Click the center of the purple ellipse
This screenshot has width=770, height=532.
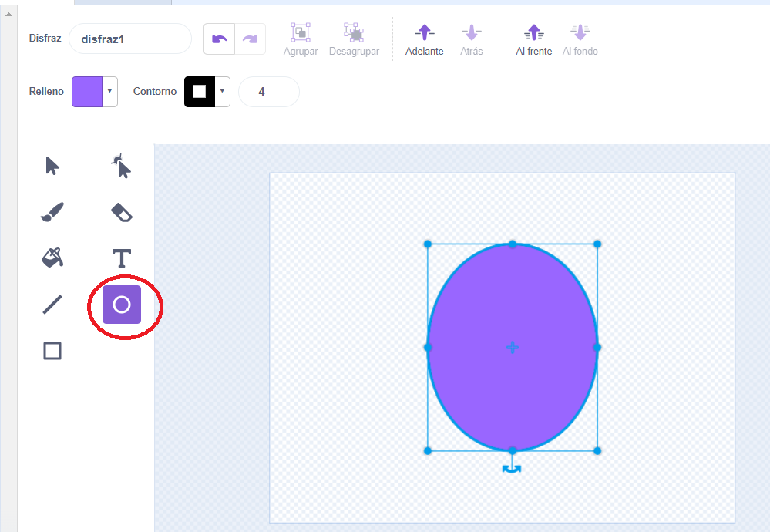click(x=513, y=348)
